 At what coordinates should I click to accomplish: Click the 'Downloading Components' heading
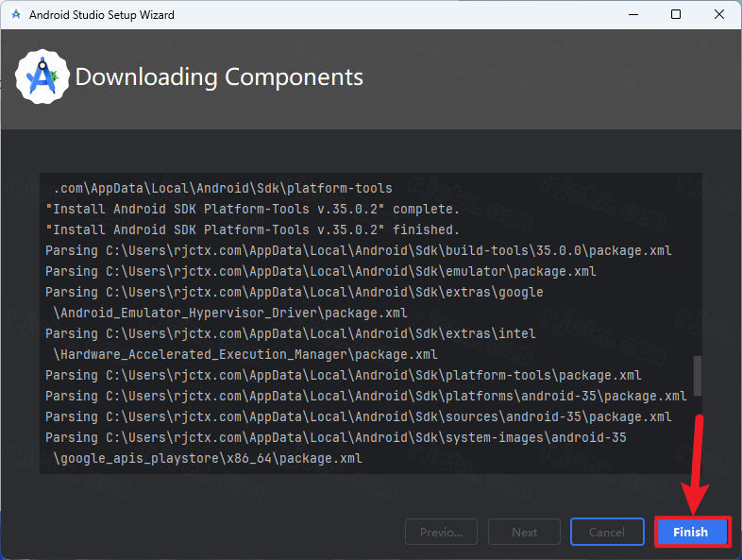[219, 76]
